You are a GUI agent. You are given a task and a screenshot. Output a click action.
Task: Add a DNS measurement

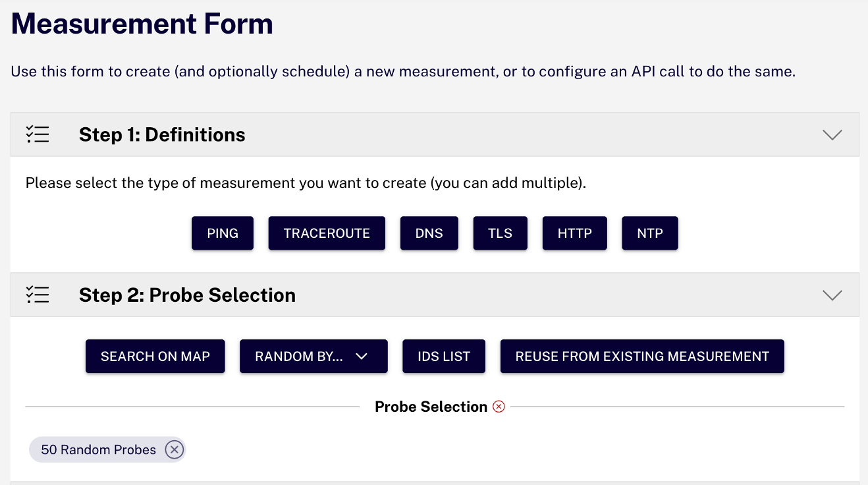pos(429,233)
